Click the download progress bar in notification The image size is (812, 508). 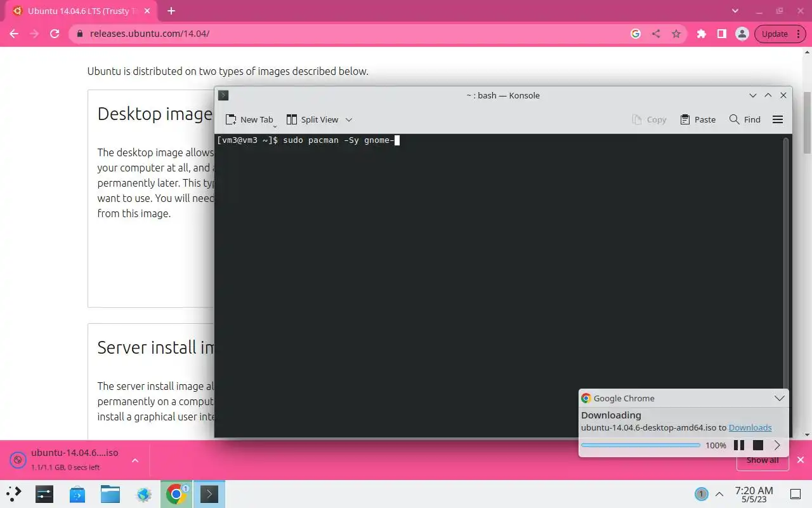pyautogui.click(x=641, y=445)
